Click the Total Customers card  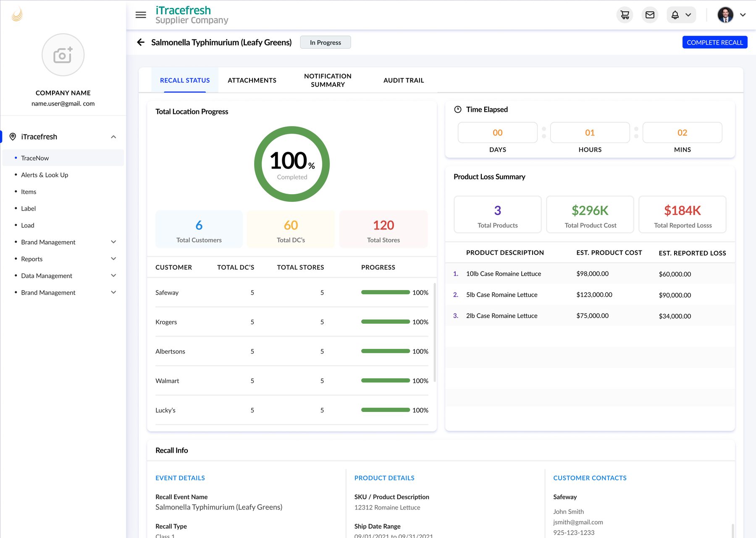point(199,229)
